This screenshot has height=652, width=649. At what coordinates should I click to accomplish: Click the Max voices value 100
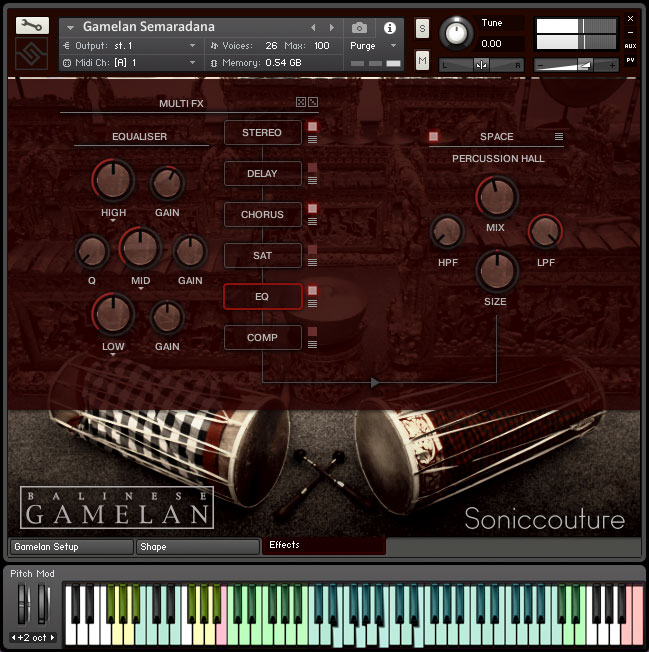322,45
